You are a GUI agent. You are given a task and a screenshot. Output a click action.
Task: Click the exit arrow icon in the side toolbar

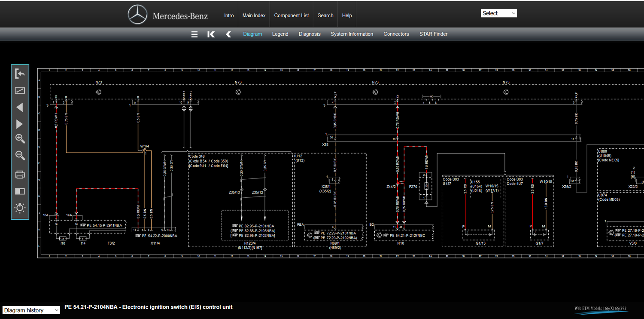20,74
